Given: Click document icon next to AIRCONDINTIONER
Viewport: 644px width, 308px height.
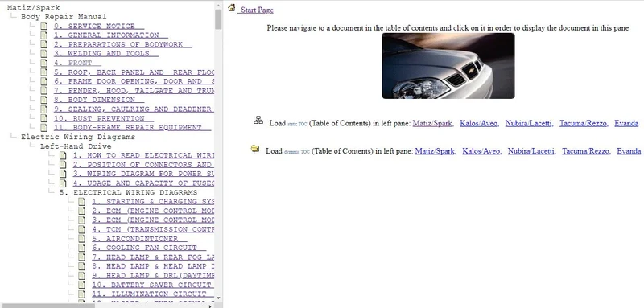Looking at the screenshot, I should (x=82, y=238).
